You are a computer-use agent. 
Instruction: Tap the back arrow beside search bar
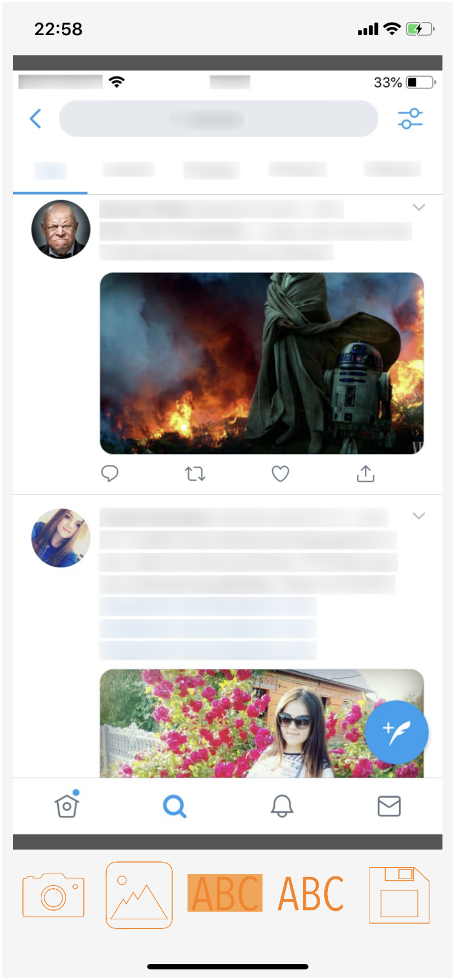coord(35,119)
